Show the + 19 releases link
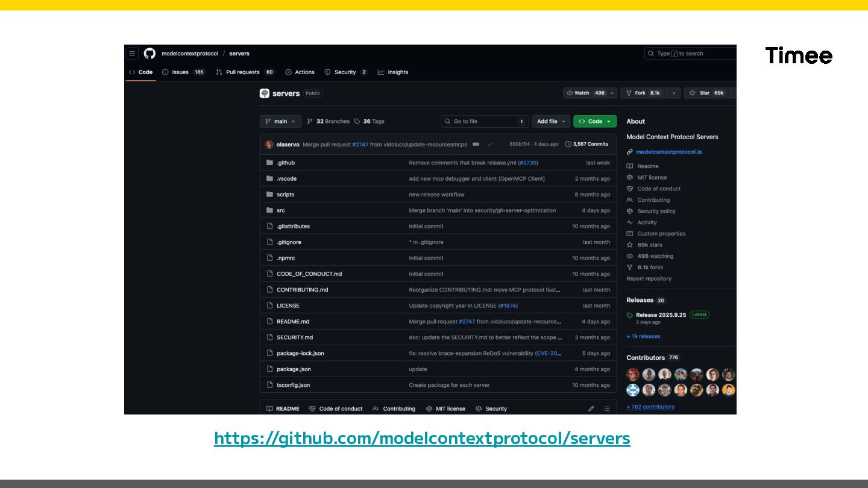The width and height of the screenshot is (868, 488). tap(643, 337)
